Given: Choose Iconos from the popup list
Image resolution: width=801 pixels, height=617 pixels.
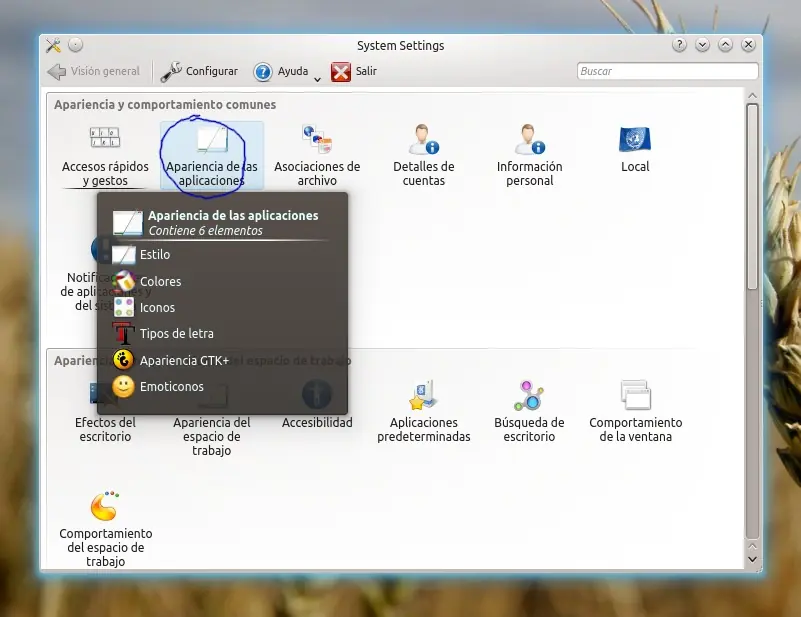Looking at the screenshot, I should click(157, 308).
